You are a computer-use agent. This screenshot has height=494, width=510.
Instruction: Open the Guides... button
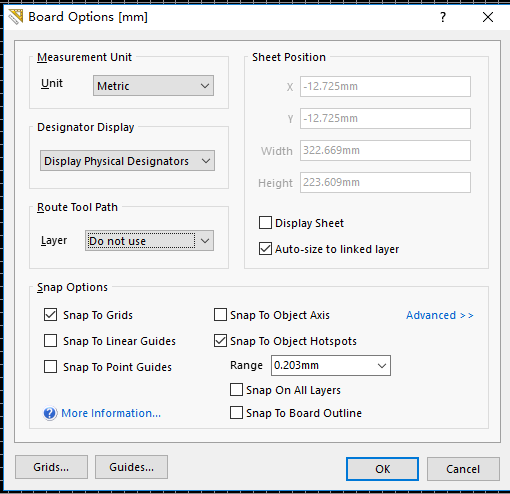point(131,467)
